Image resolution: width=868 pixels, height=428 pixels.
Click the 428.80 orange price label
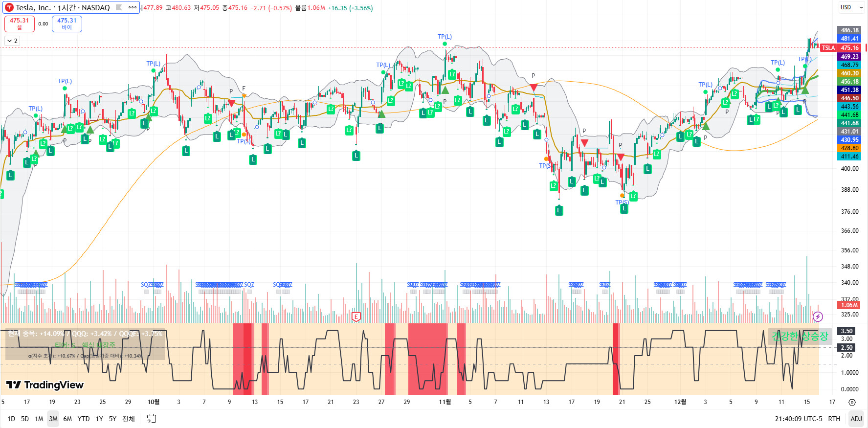[x=849, y=148]
